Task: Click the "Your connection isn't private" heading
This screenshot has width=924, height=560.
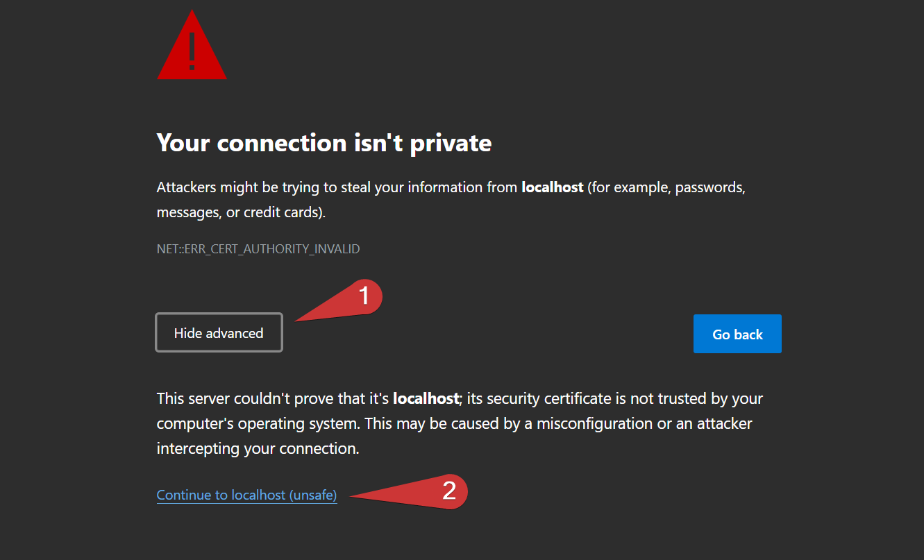Action: (324, 143)
